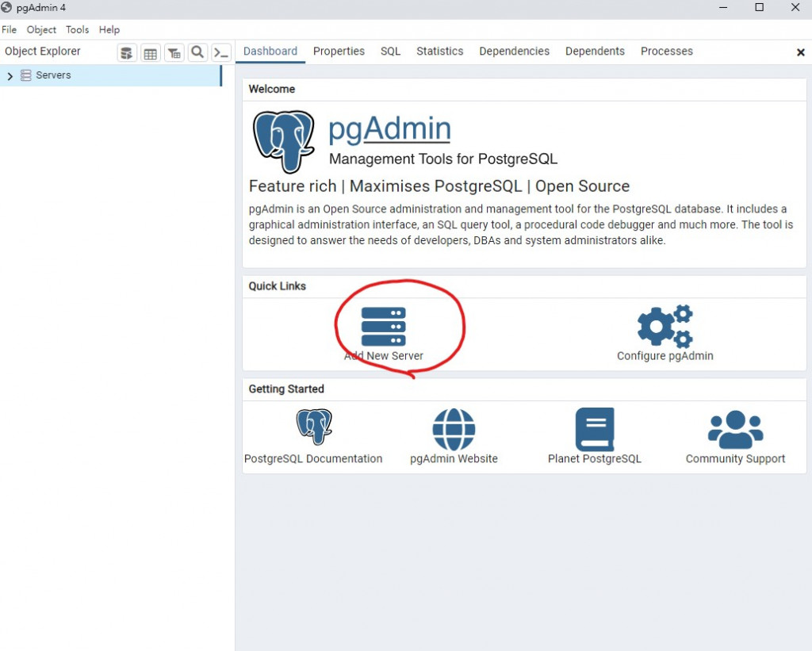The height and width of the screenshot is (651, 812).
Task: Open the Tools menu
Action: (77, 29)
